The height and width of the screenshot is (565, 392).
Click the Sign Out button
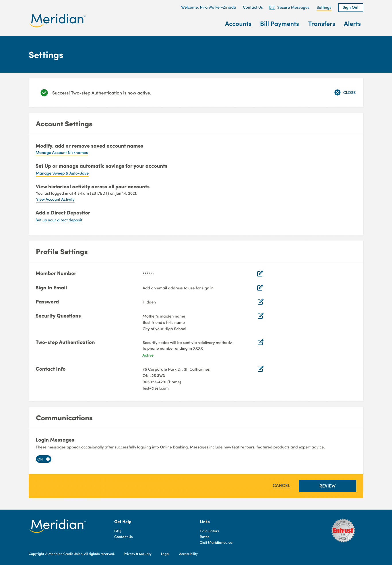(351, 7)
